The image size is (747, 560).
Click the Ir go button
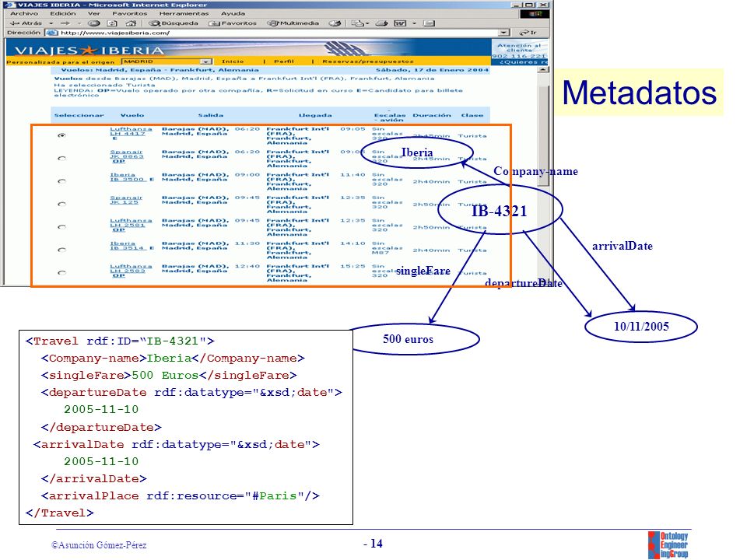(528, 33)
